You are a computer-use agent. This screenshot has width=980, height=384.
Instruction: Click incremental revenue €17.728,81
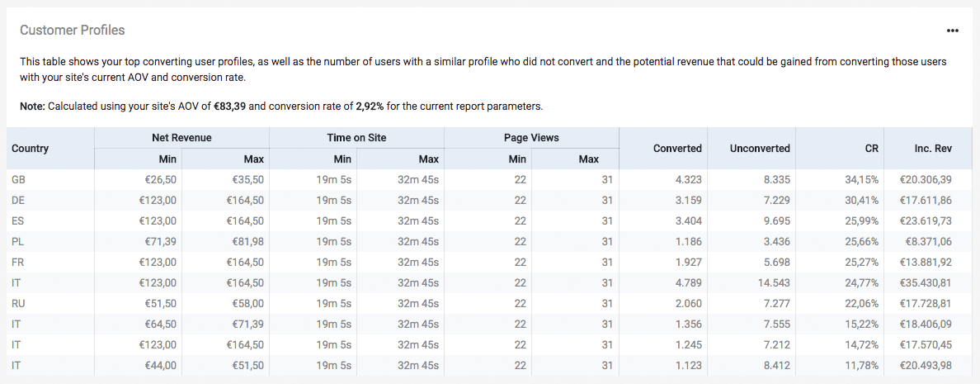point(926,303)
